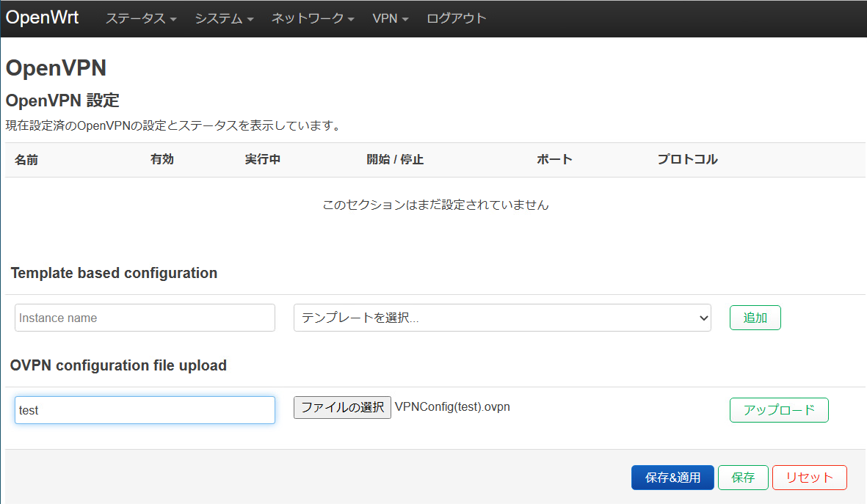Click the プロトコル column header
Screen dimensions: 867x504
(x=687, y=159)
